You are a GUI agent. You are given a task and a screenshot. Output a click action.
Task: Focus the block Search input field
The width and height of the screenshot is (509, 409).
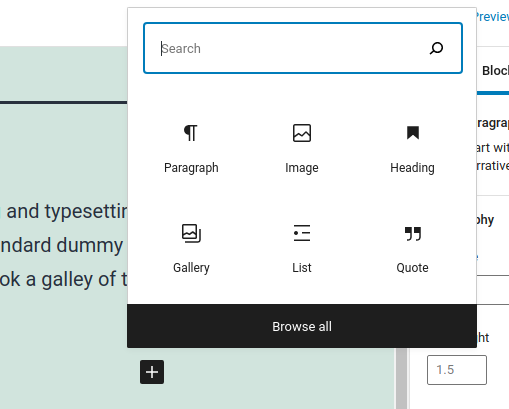(x=303, y=48)
